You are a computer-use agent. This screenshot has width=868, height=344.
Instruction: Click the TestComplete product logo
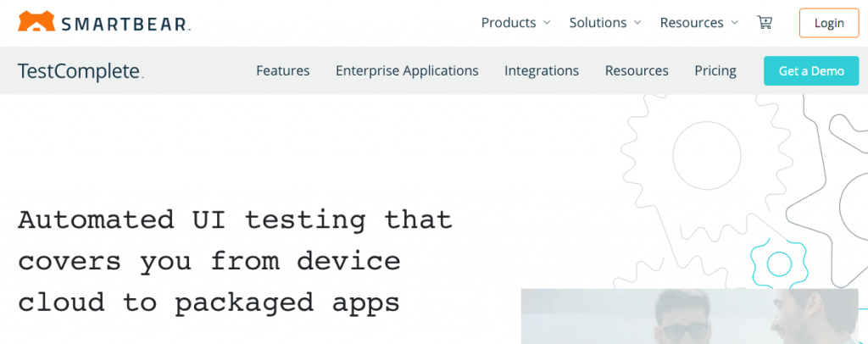coord(81,71)
